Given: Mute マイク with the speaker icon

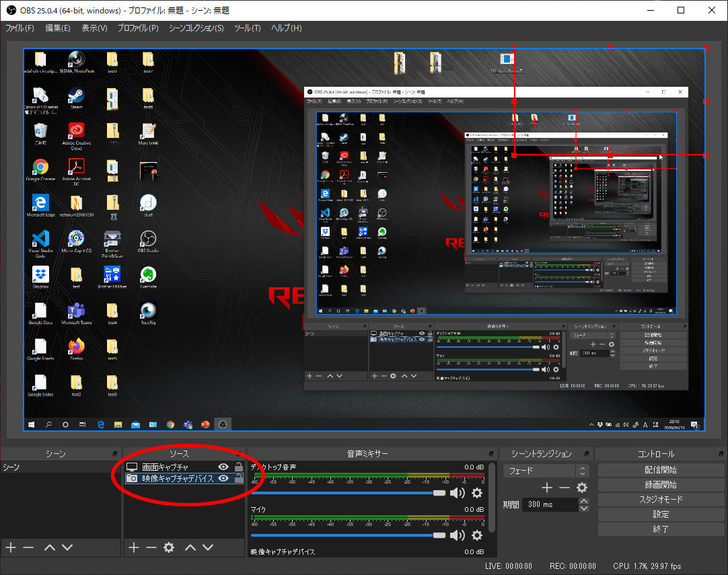Looking at the screenshot, I should coord(458,535).
